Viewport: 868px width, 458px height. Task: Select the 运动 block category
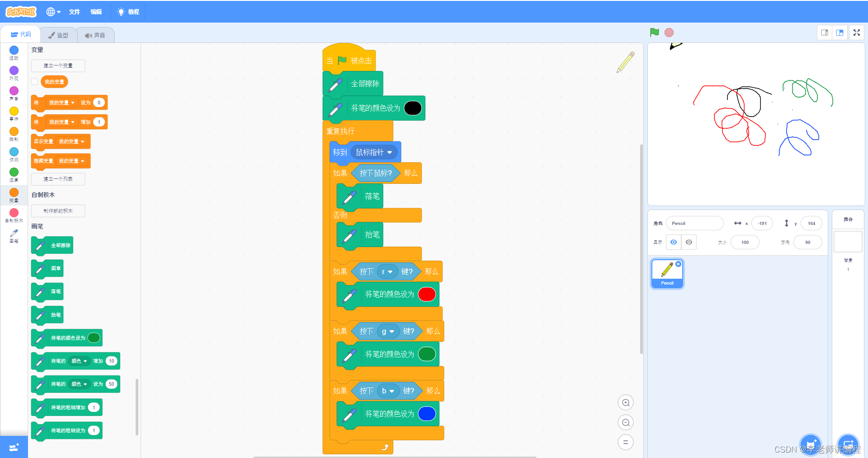coord(14,53)
